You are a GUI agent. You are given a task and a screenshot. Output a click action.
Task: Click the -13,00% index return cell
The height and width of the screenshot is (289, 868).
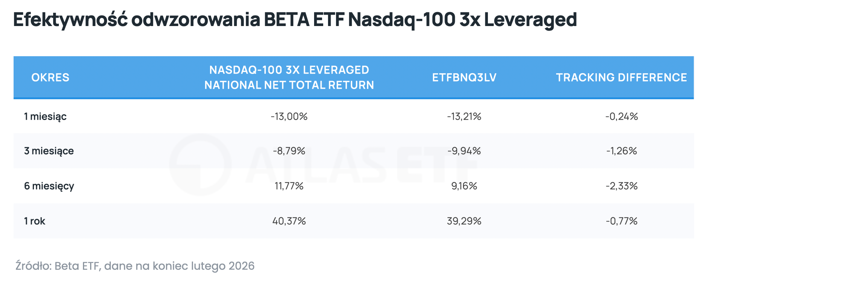point(289,116)
